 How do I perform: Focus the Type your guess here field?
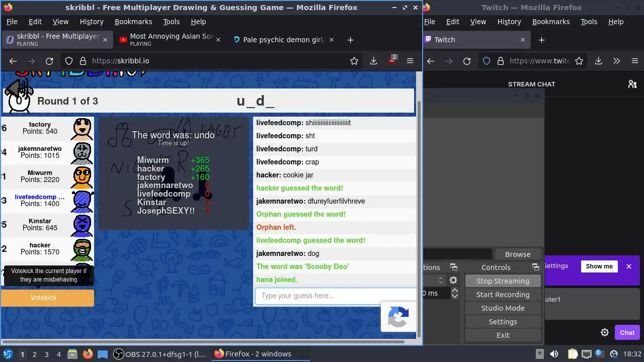coord(335,296)
